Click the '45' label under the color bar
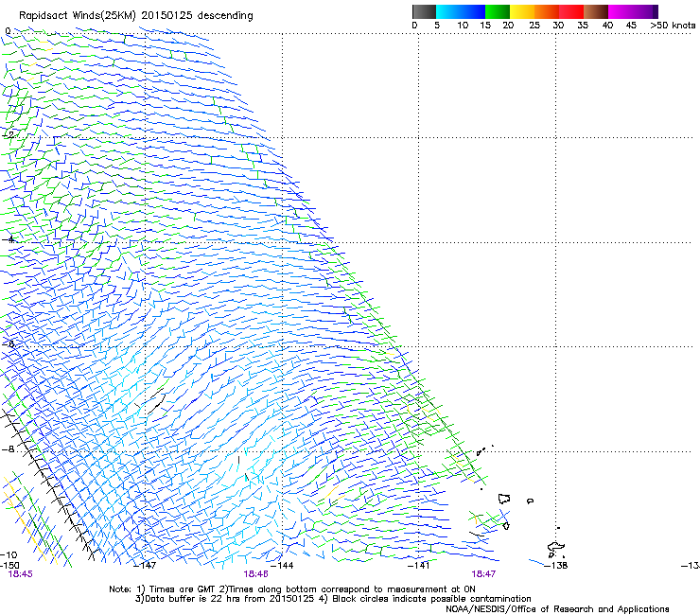Screen dimensions: 700x615 click(631, 26)
